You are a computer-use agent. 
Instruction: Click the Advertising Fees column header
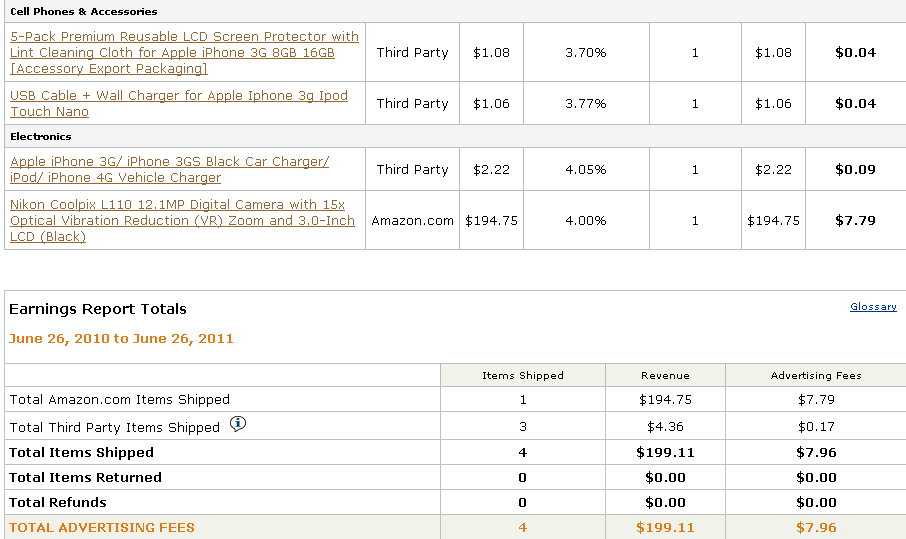(x=816, y=376)
